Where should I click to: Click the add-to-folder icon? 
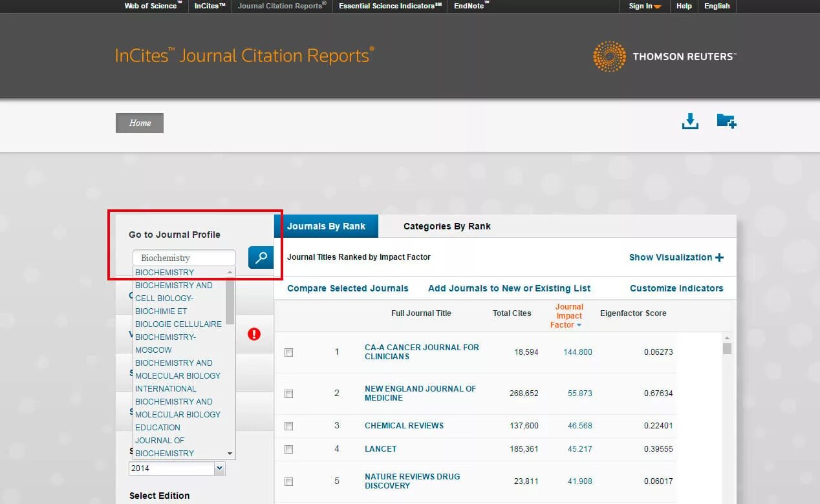point(726,121)
